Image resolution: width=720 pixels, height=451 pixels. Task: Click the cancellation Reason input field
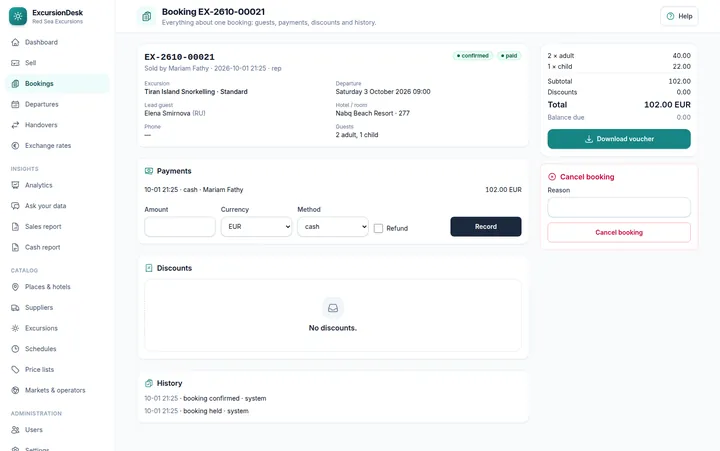coord(619,207)
